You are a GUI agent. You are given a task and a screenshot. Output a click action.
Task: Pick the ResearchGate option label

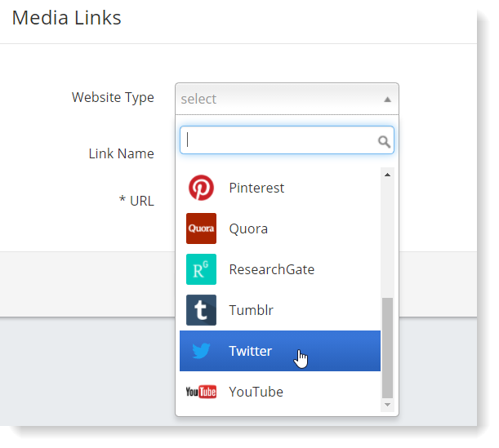[x=271, y=269]
